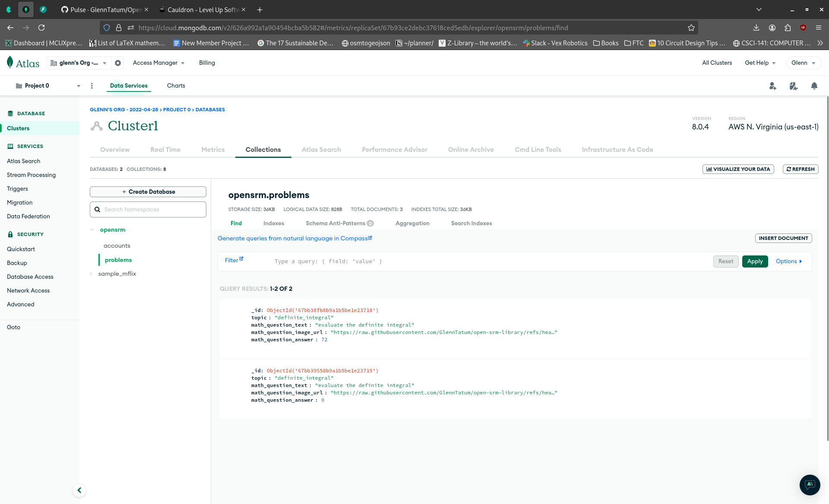The width and height of the screenshot is (829, 504).
Task: Collapse the opensrm database tree
Action: 92,230
